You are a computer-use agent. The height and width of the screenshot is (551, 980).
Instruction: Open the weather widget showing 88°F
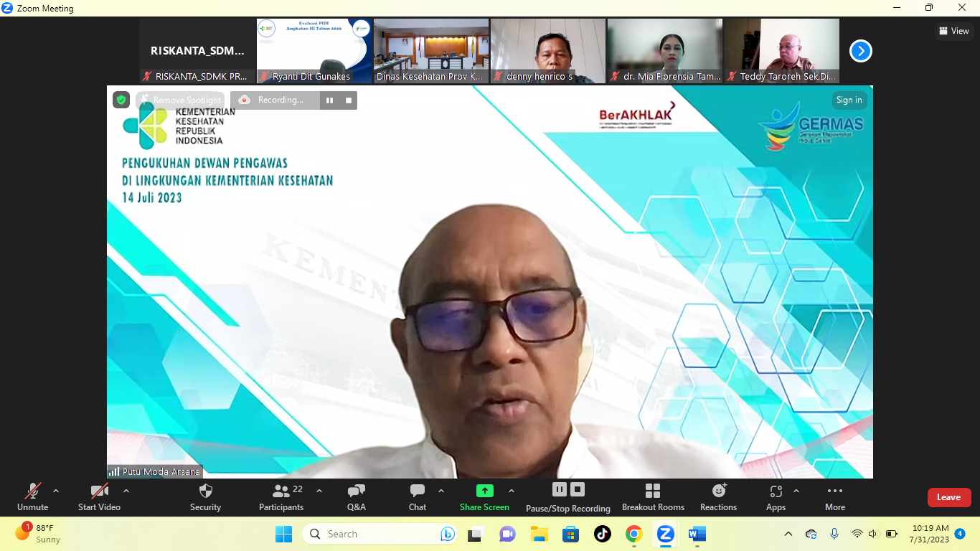(39, 533)
